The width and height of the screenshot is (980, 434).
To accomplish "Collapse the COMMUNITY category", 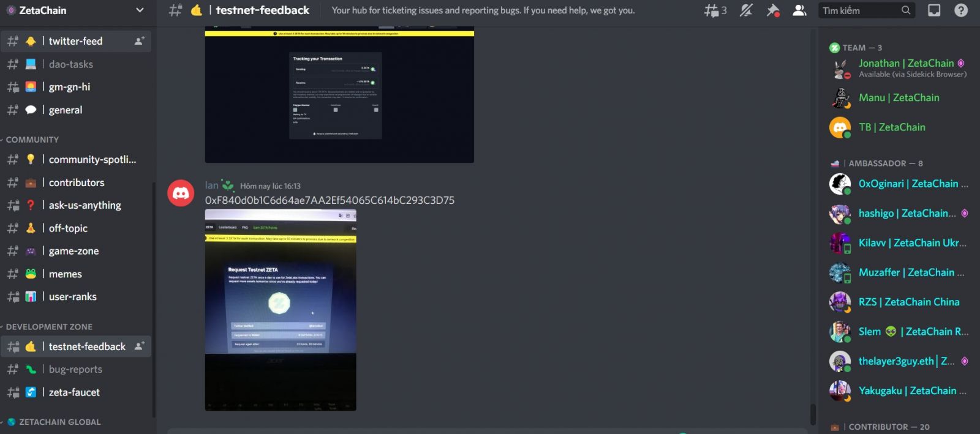I will point(32,140).
